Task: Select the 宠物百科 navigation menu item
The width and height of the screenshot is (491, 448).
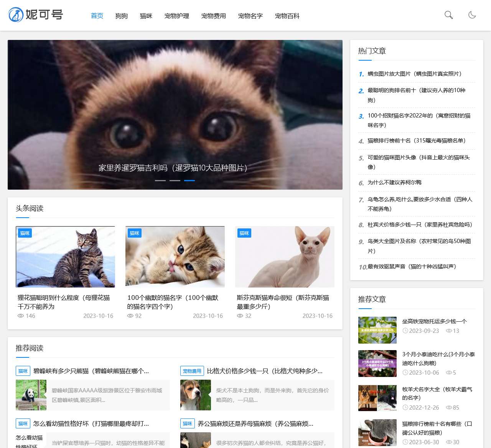Action: click(x=287, y=16)
